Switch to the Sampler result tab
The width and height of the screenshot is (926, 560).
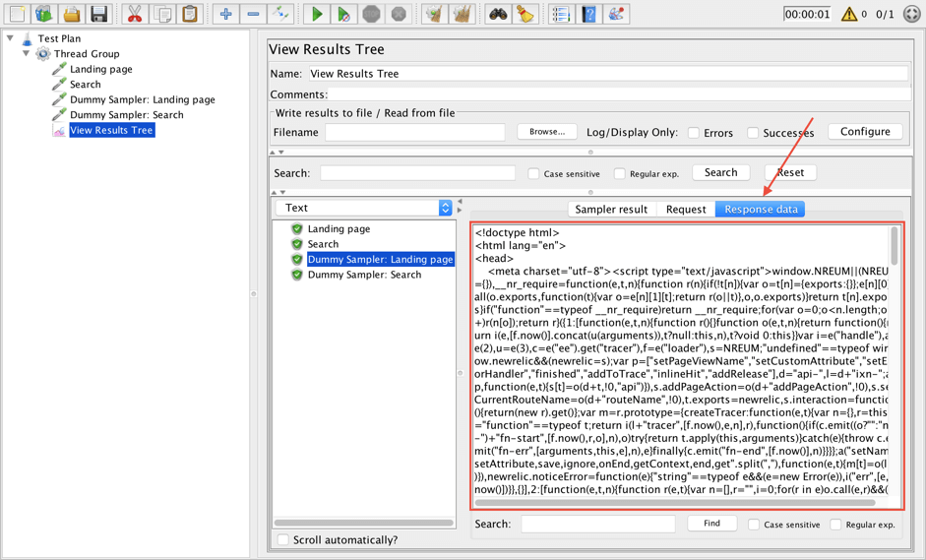pyautogui.click(x=611, y=209)
